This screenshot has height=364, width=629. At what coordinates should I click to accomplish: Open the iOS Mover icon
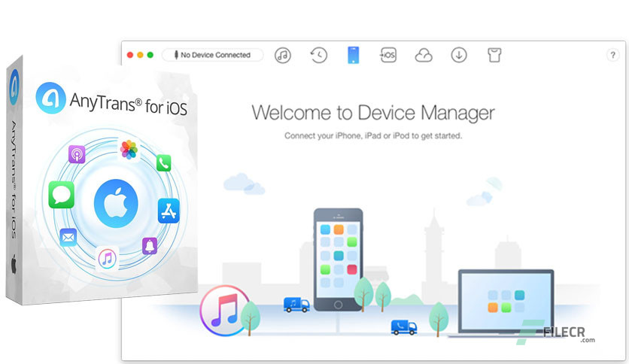point(388,55)
